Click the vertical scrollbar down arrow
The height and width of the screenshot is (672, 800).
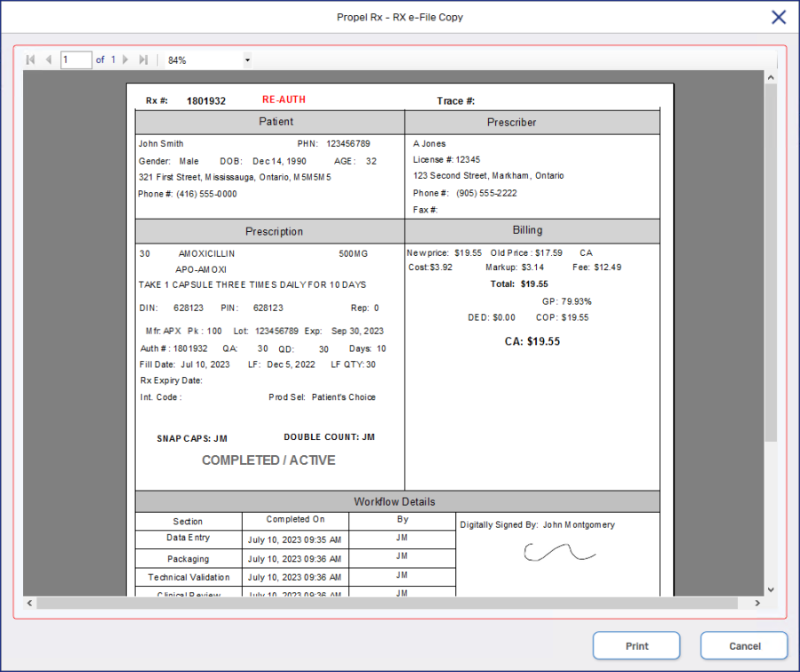pos(771,588)
